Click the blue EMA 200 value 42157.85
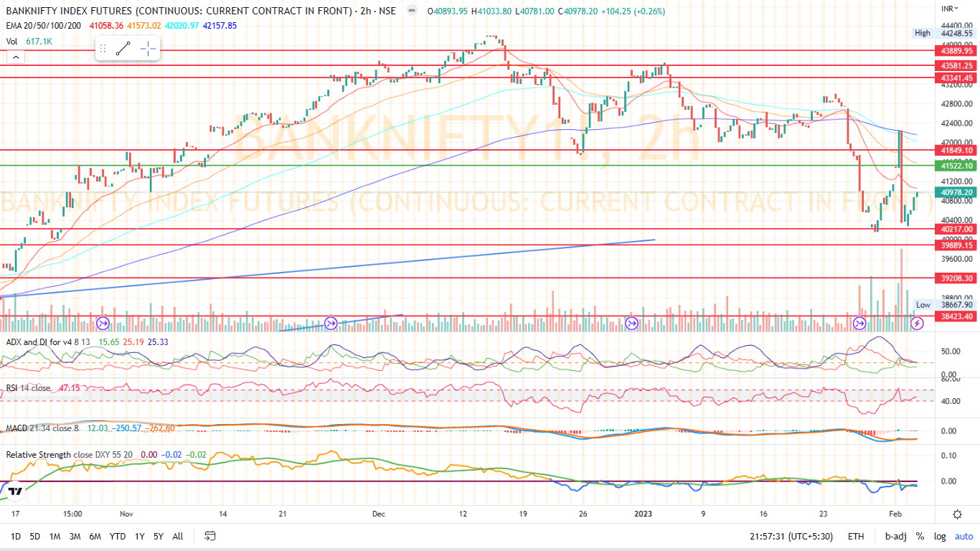980x551 pixels. (220, 25)
